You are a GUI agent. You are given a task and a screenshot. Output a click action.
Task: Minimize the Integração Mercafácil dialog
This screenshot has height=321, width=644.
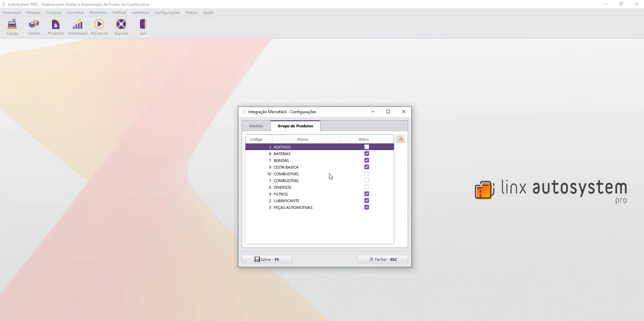(x=373, y=112)
